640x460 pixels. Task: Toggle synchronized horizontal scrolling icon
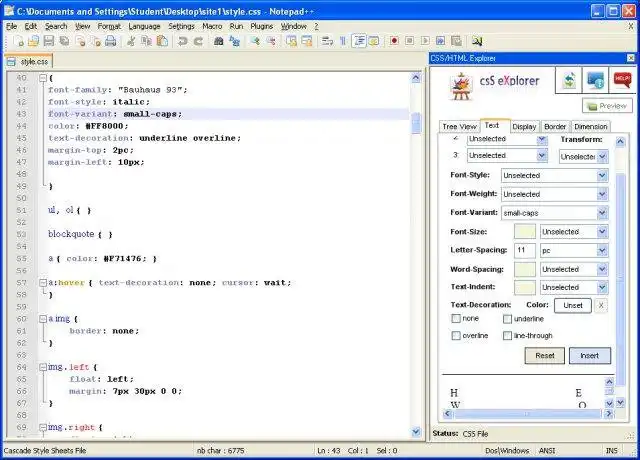click(x=307, y=41)
